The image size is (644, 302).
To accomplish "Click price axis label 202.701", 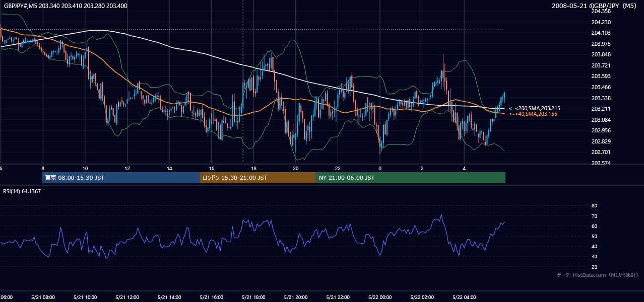I will [601, 152].
